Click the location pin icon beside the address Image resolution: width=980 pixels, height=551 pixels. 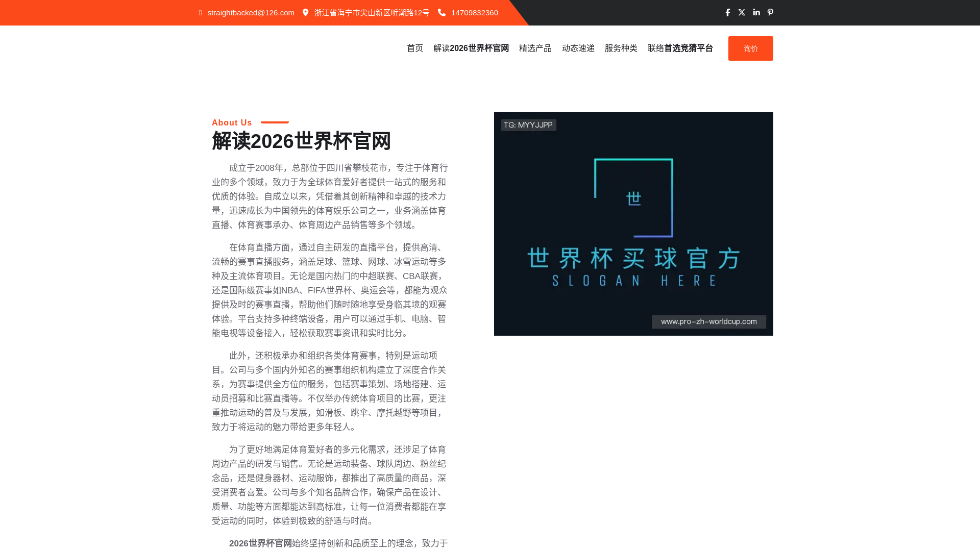point(305,13)
